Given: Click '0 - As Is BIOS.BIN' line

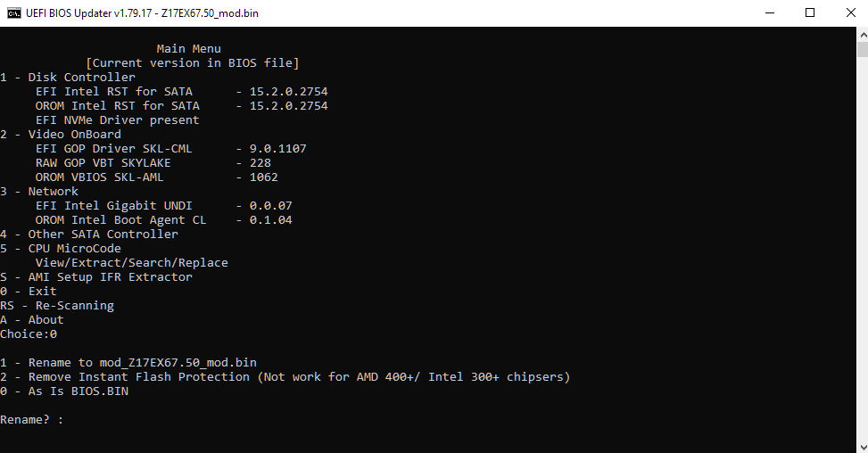Looking at the screenshot, I should (64, 391).
